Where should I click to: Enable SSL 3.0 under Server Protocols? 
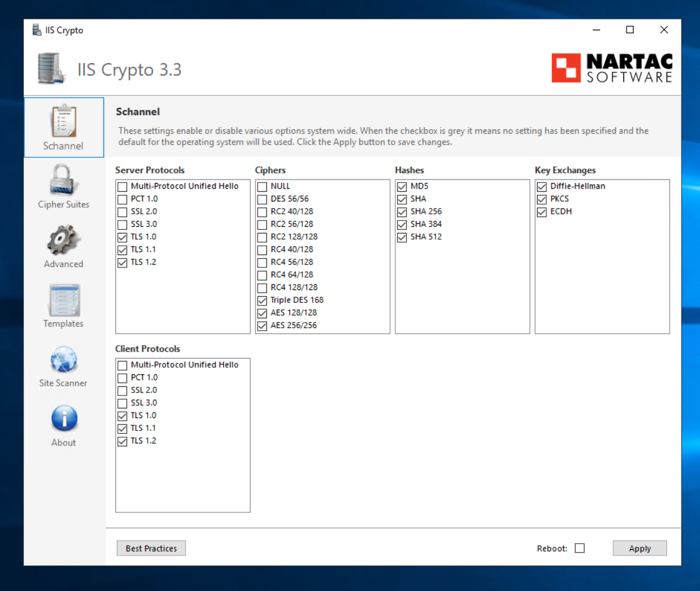(123, 225)
